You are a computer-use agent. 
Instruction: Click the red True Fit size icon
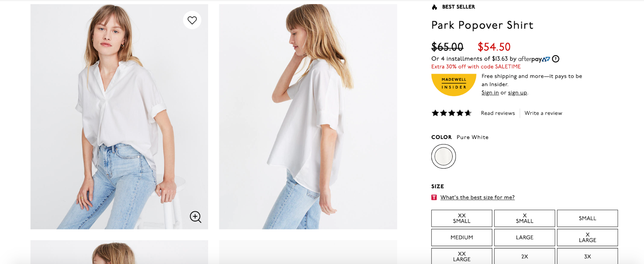[x=434, y=197]
